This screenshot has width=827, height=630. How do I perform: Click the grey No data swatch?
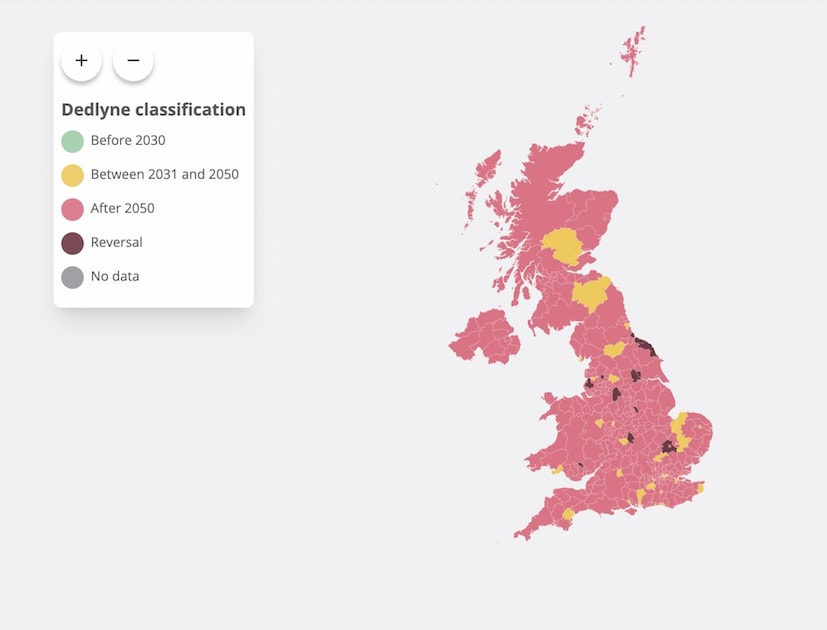[72, 277]
